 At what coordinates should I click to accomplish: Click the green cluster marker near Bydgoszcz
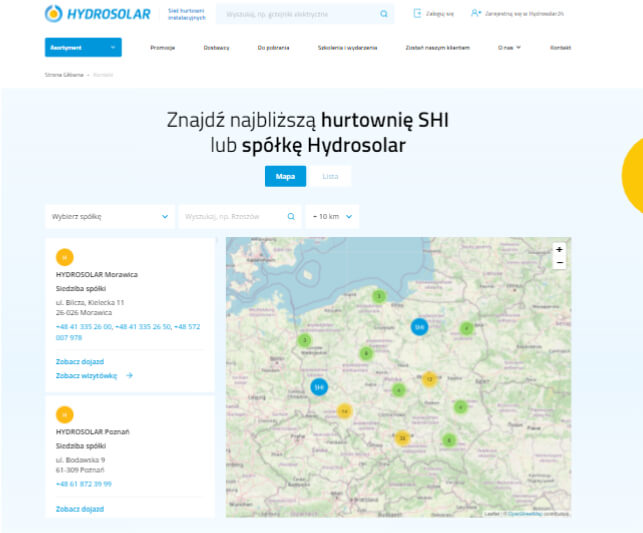pos(366,353)
